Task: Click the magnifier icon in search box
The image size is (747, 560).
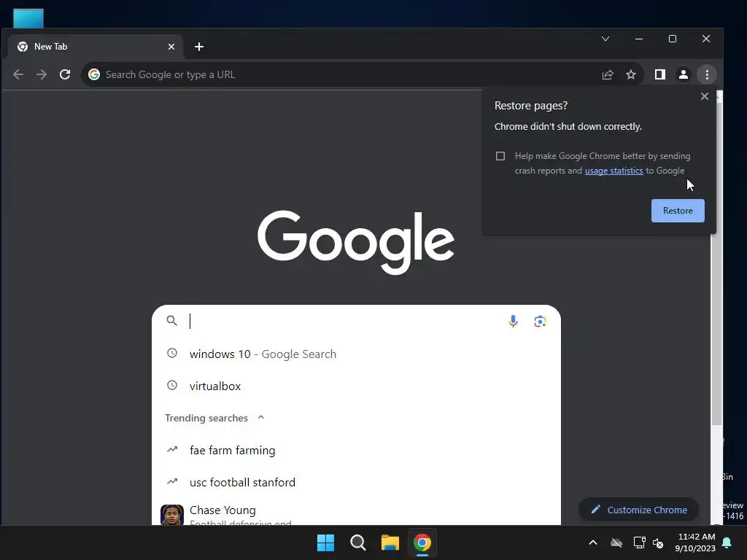Action: pos(172,321)
